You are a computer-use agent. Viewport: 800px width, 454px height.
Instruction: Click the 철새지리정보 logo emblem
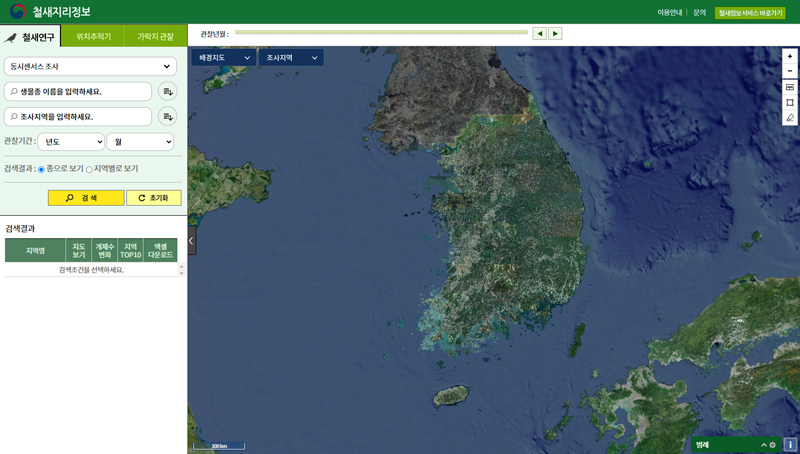point(18,11)
